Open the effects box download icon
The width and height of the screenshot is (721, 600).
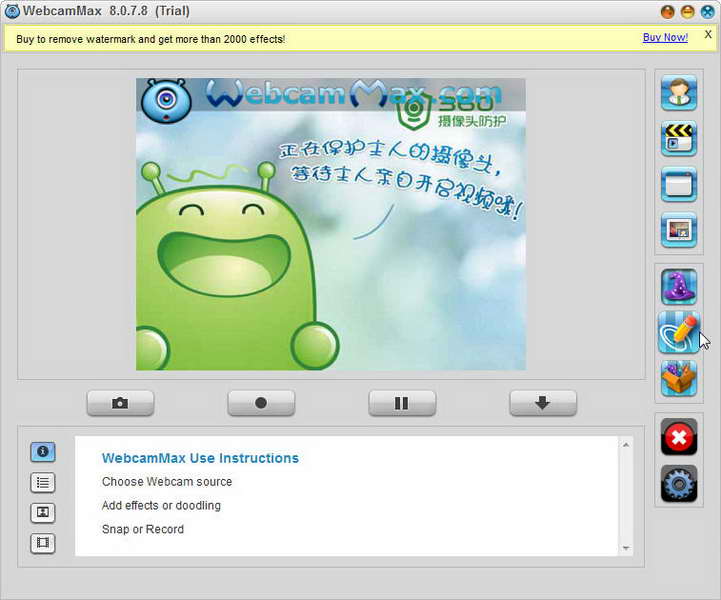[679, 378]
